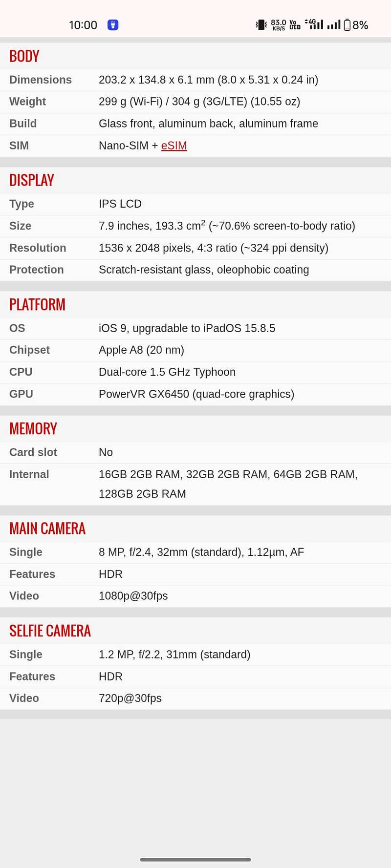391x868 pixels.
Task: Tap the 'Apple A8 (20 nm)' value
Action: [x=141, y=350]
